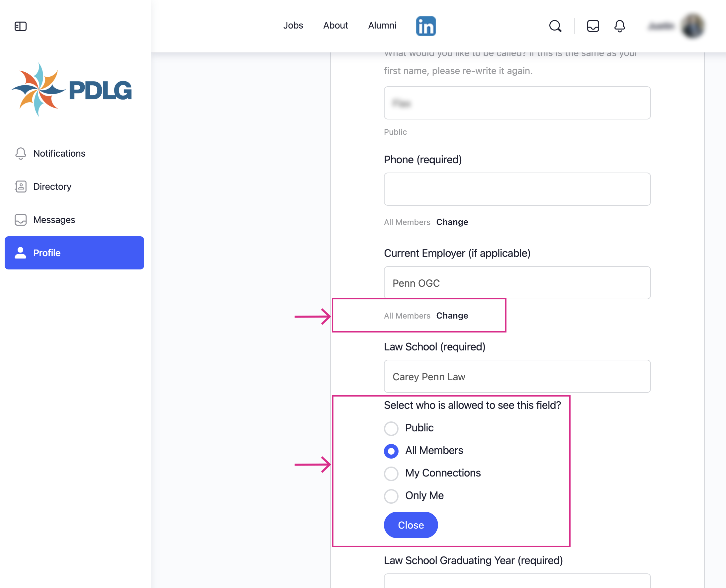Click the Phone input field
Image resolution: width=726 pixels, height=588 pixels.
tap(517, 189)
